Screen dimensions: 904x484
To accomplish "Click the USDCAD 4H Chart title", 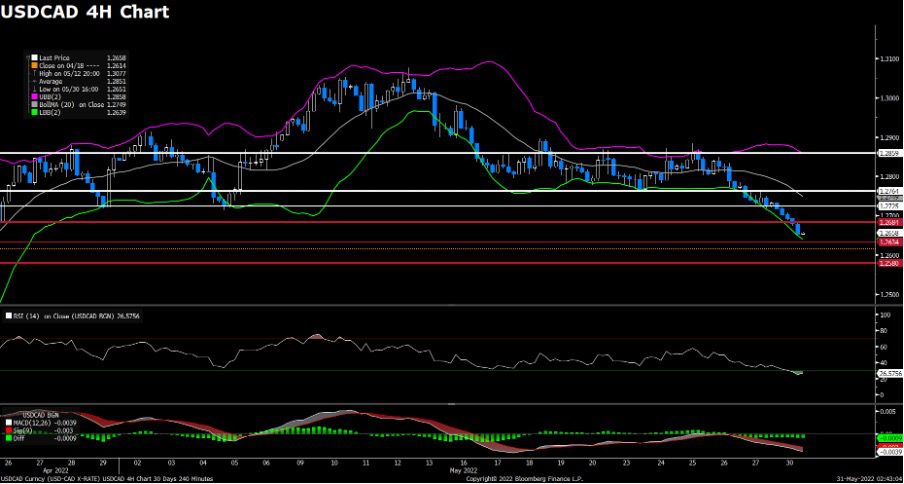I will point(85,12).
